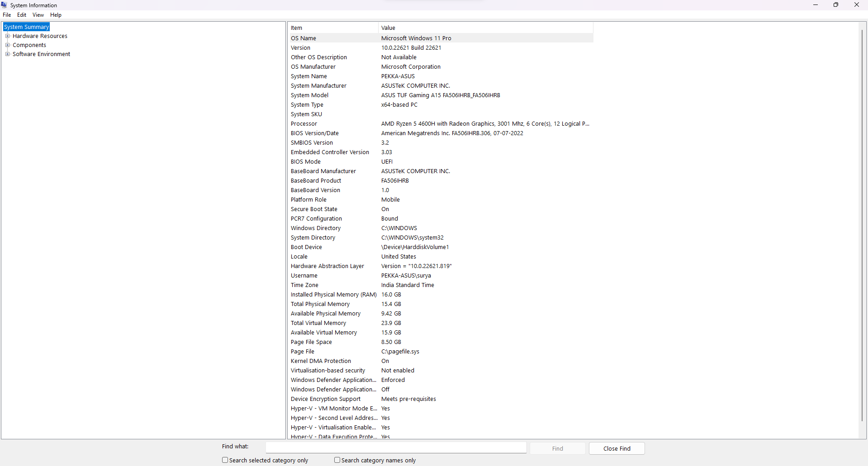Viewport: 868px width, 466px height.
Task: Minimize the System Information window
Action: pos(816,5)
